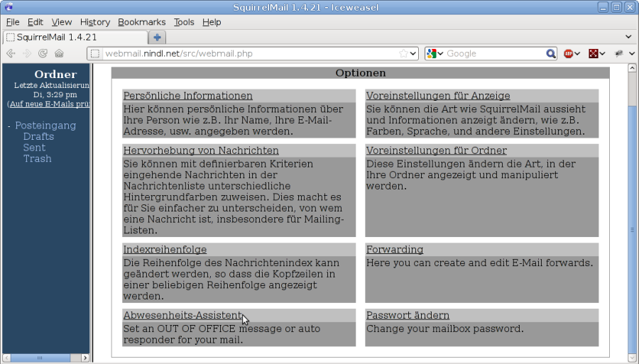The width and height of the screenshot is (639, 364).
Task: Click folder pane horizontal scrollbar left arrow
Action: [x=6, y=358]
